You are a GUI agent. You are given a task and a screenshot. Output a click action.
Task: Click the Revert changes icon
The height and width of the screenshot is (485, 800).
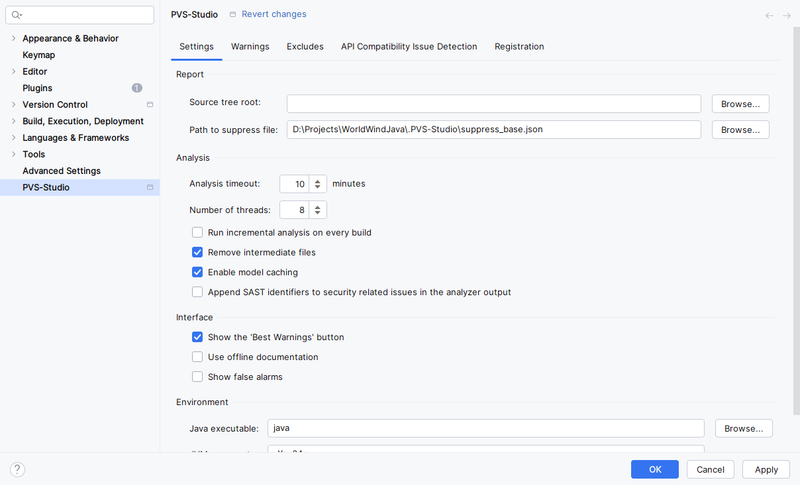(x=233, y=15)
